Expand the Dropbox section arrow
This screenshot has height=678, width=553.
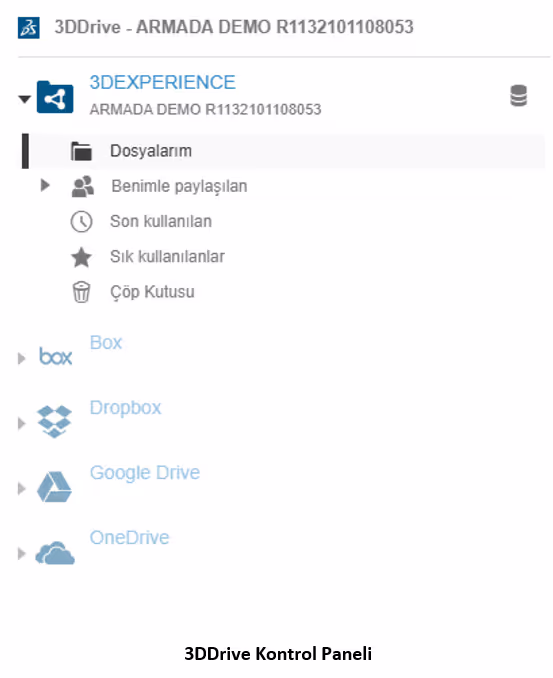pos(21,423)
